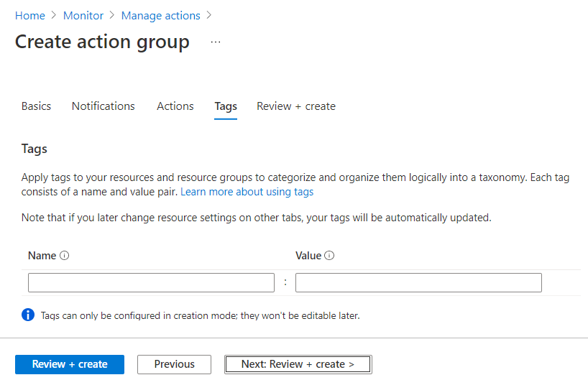Go back to Manage actions
588x380 pixels.
tap(161, 16)
